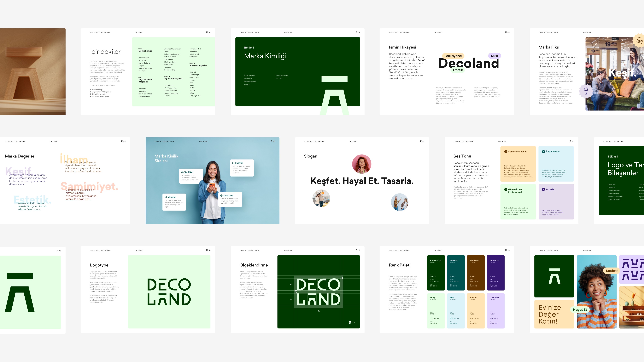Click the voice bubble icon by Samimi ve Yakın

pos(506,152)
